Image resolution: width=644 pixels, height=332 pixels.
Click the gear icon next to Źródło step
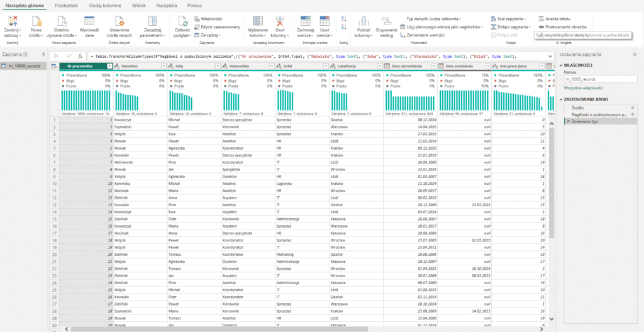632,108
